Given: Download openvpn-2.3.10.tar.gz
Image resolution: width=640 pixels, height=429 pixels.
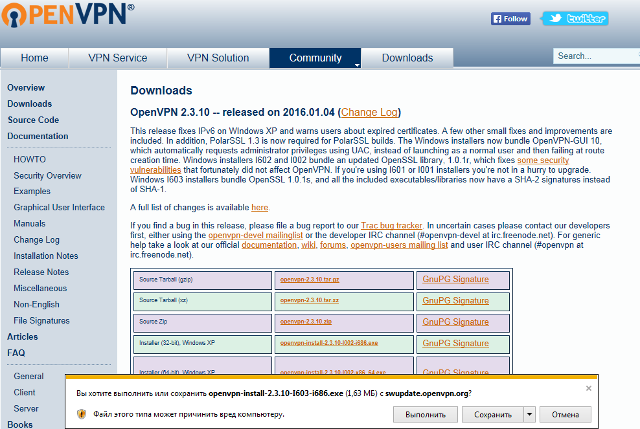Looking at the screenshot, I should pyautogui.click(x=309, y=280).
